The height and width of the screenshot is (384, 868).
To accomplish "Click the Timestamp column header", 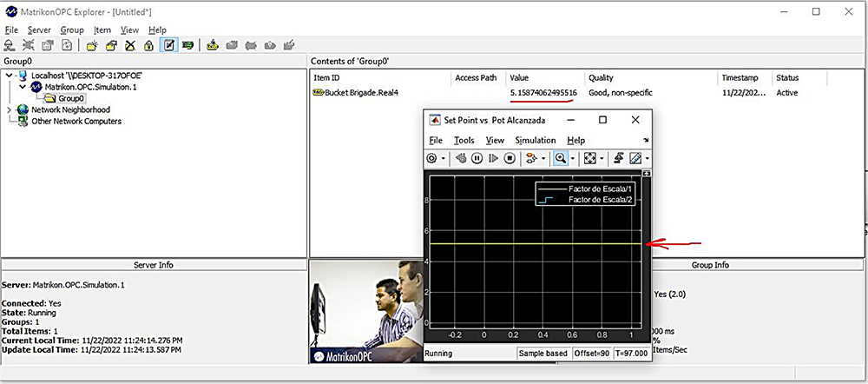I will tap(746, 78).
